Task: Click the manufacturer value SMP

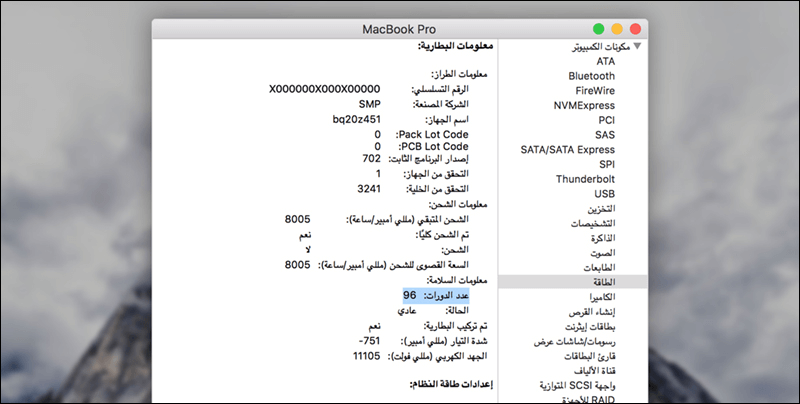Action: (x=369, y=104)
